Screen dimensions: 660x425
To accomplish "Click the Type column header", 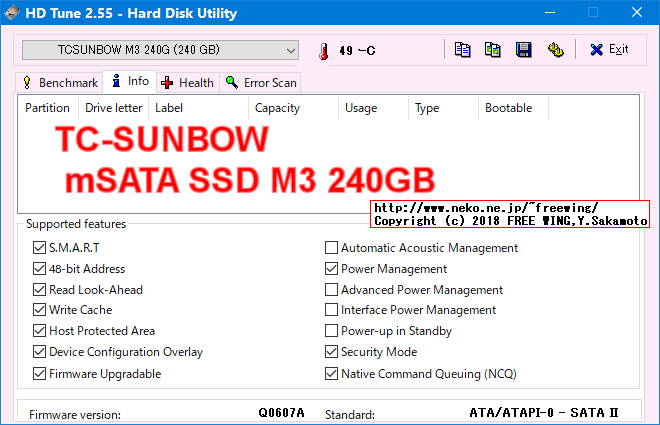I will tap(443, 108).
